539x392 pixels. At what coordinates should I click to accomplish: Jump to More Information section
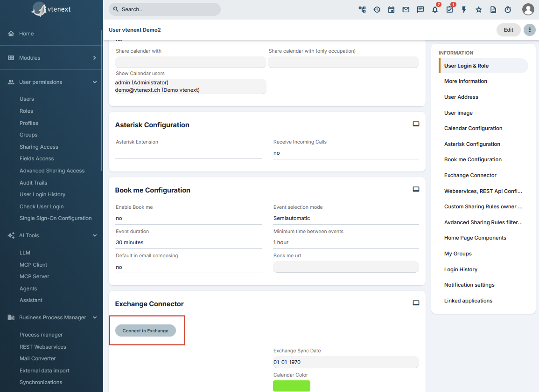(x=465, y=82)
